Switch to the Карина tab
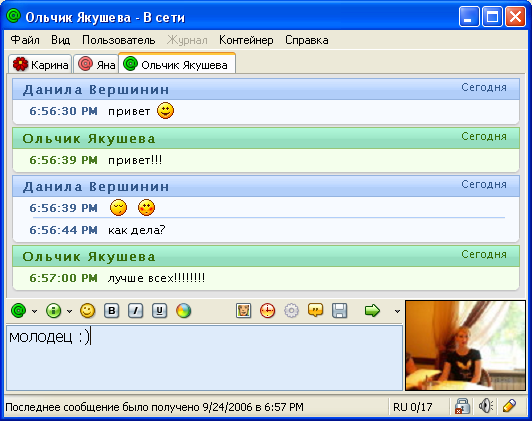This screenshot has height=421, width=532. point(40,64)
